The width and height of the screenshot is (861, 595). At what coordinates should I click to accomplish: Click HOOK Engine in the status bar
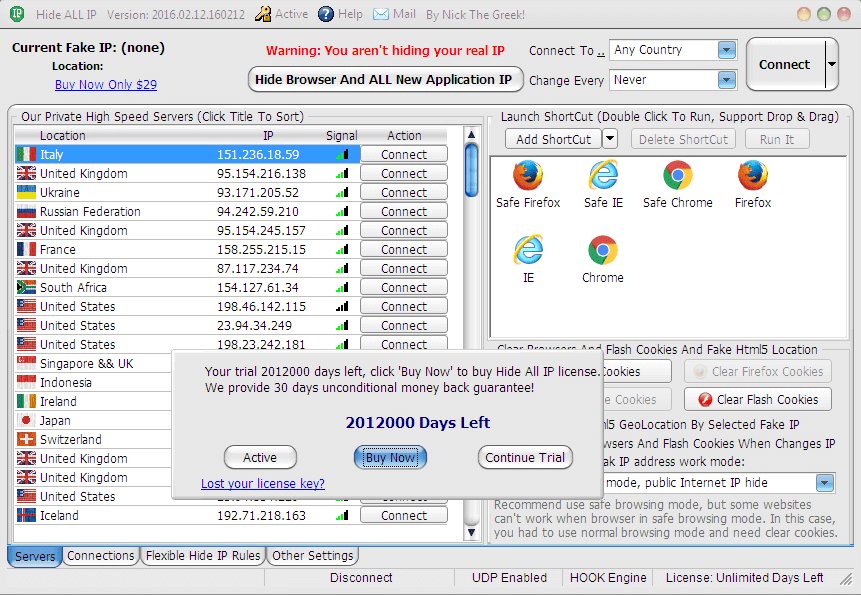click(x=608, y=578)
